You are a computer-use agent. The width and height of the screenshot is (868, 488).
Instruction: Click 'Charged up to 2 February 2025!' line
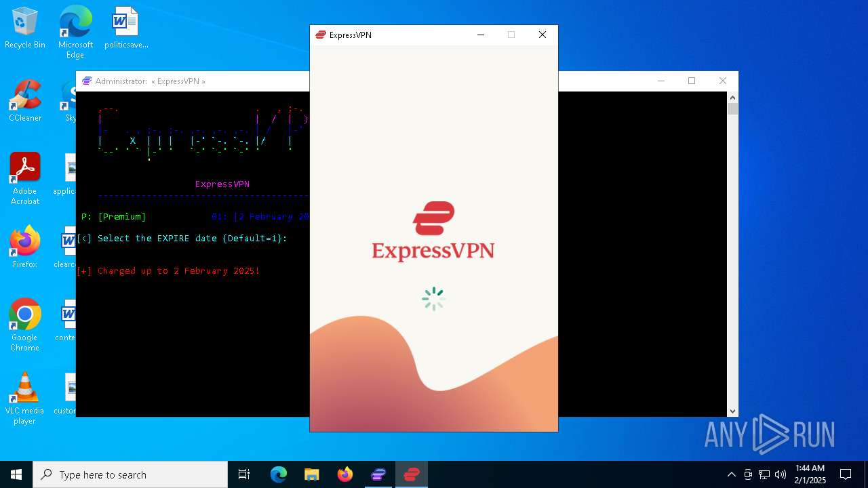pos(168,271)
